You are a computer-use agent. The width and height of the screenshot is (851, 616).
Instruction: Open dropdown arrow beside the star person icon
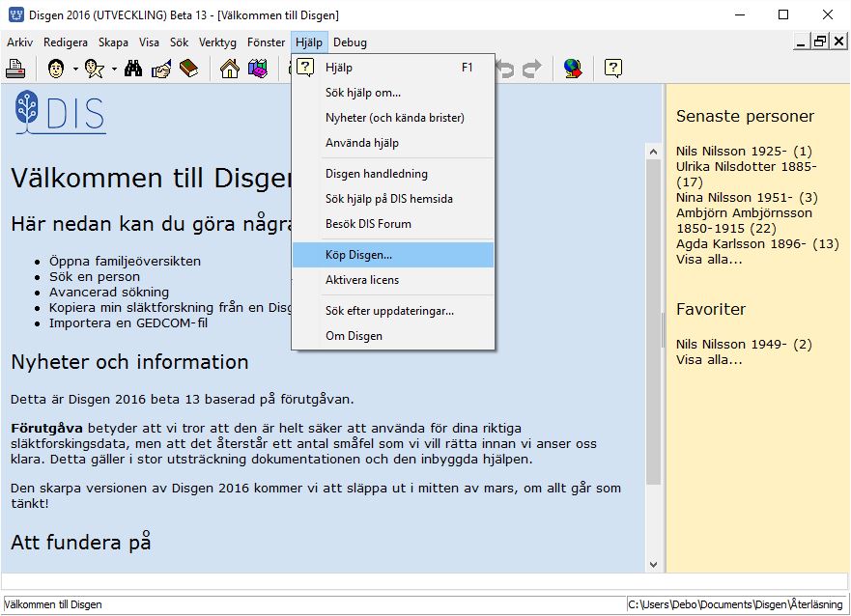click(x=114, y=69)
